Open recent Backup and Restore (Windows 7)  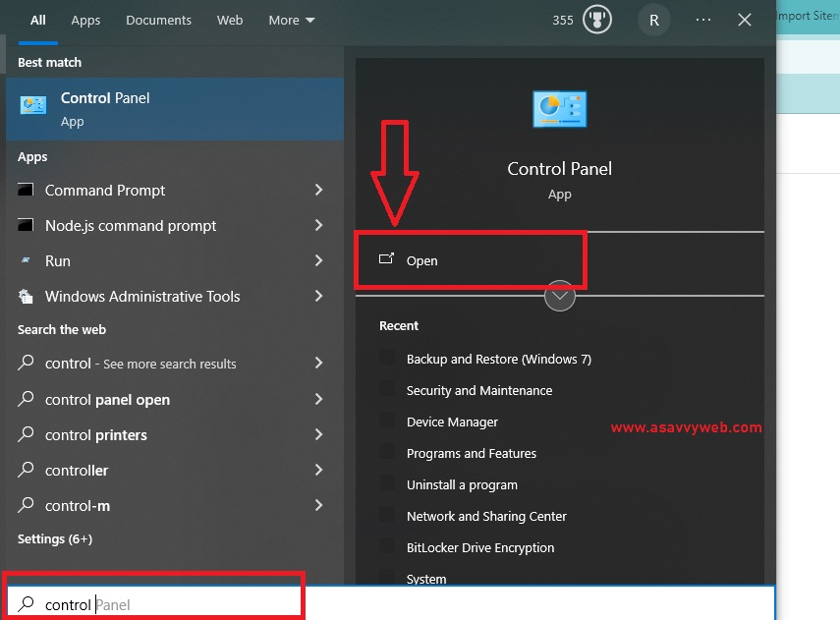click(x=499, y=359)
